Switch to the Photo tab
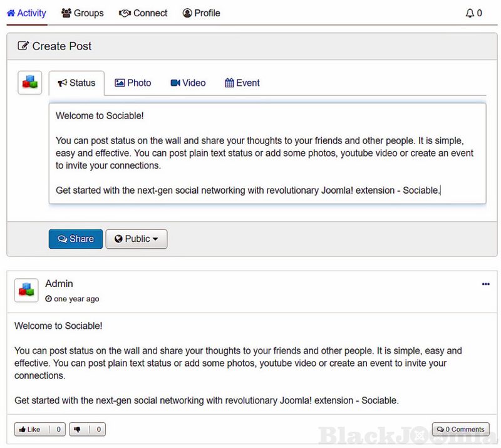This screenshot has height=448, width=501. point(133,83)
